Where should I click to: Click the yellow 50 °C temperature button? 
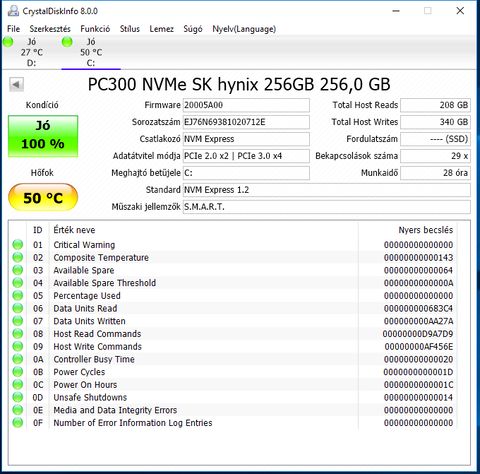(x=43, y=198)
